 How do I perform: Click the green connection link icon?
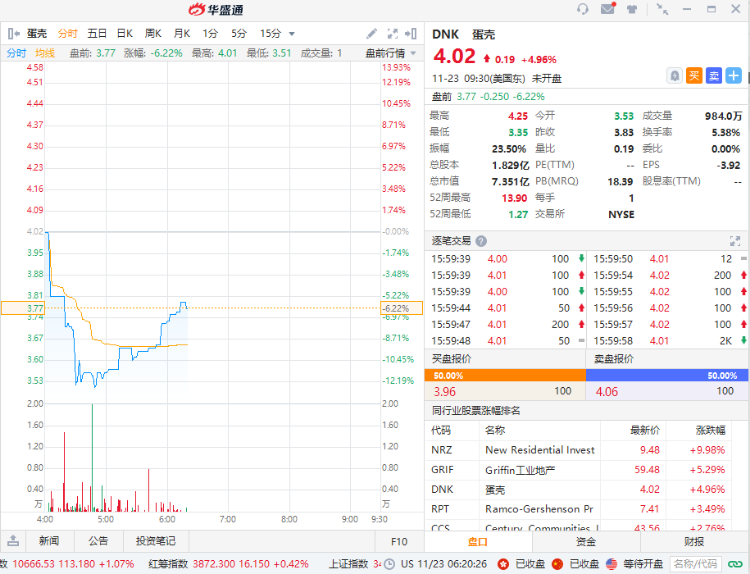[735, 564]
